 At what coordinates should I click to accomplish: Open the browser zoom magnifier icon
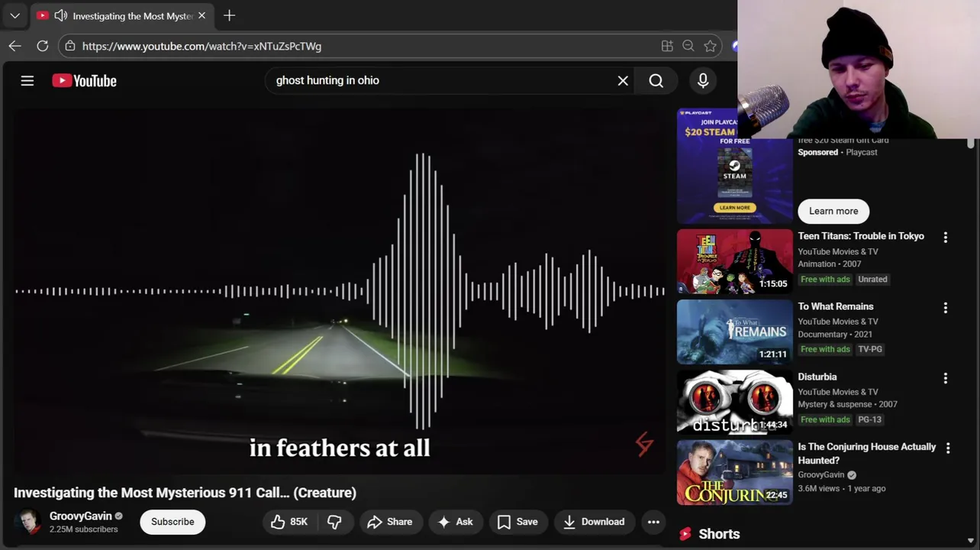[x=688, y=46]
